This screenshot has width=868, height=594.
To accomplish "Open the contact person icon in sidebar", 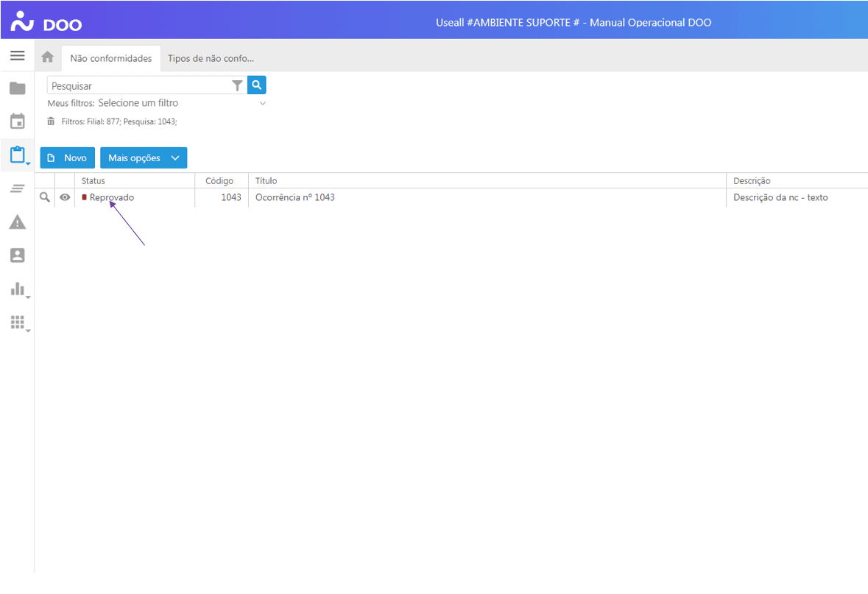I will click(x=17, y=255).
